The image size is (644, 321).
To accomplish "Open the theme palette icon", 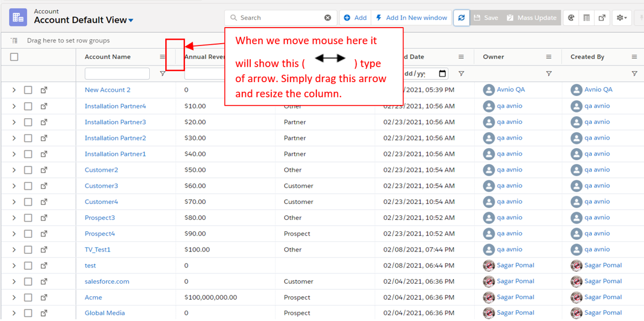I will [571, 18].
